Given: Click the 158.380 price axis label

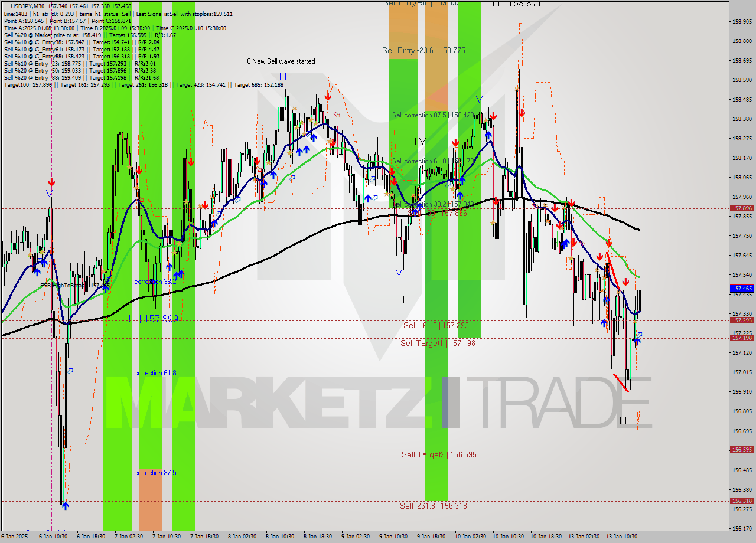Looking at the screenshot, I should tap(742, 119).
